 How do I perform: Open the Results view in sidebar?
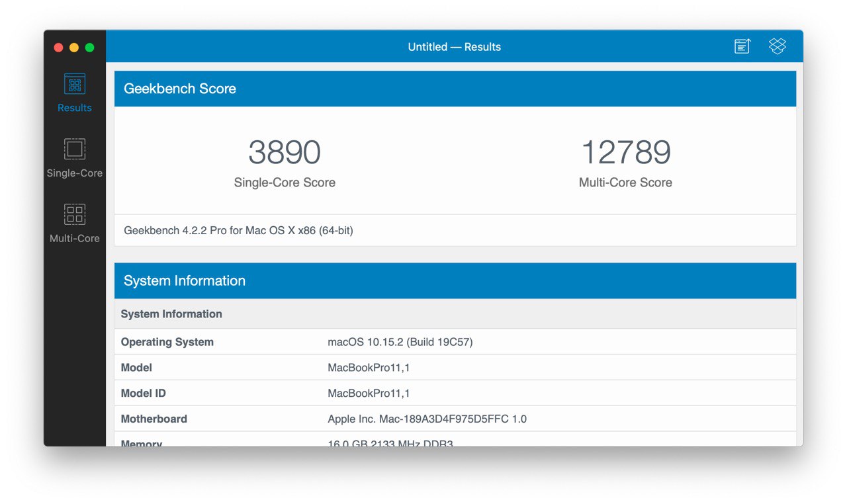[x=74, y=93]
